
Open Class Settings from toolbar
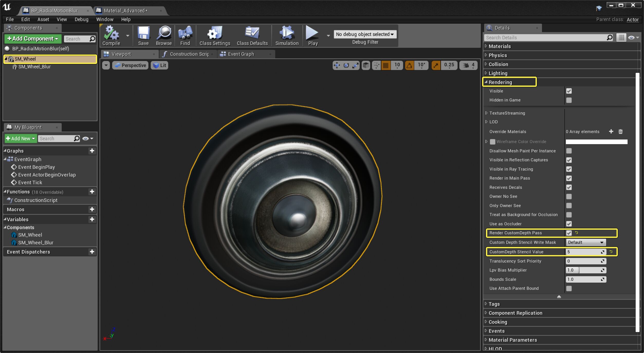215,33
